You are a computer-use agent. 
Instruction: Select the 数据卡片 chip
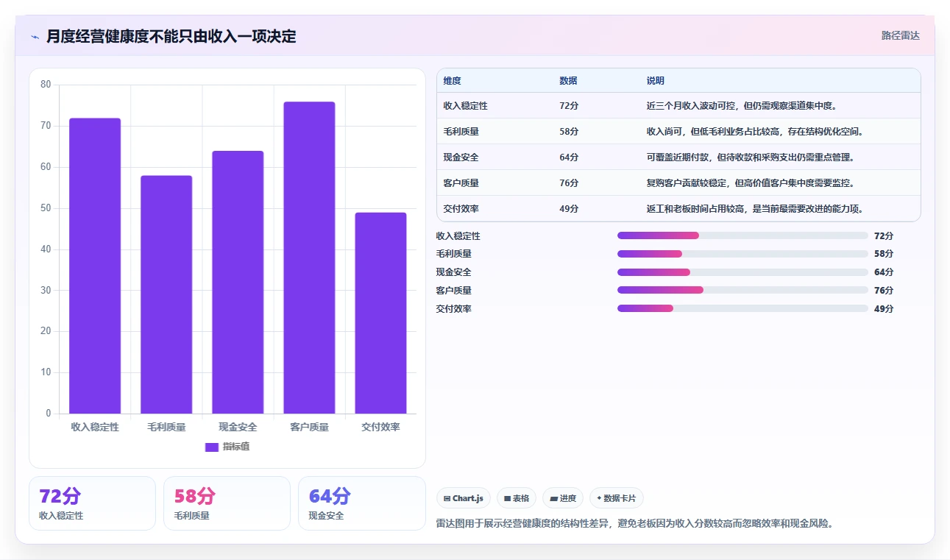coord(617,498)
